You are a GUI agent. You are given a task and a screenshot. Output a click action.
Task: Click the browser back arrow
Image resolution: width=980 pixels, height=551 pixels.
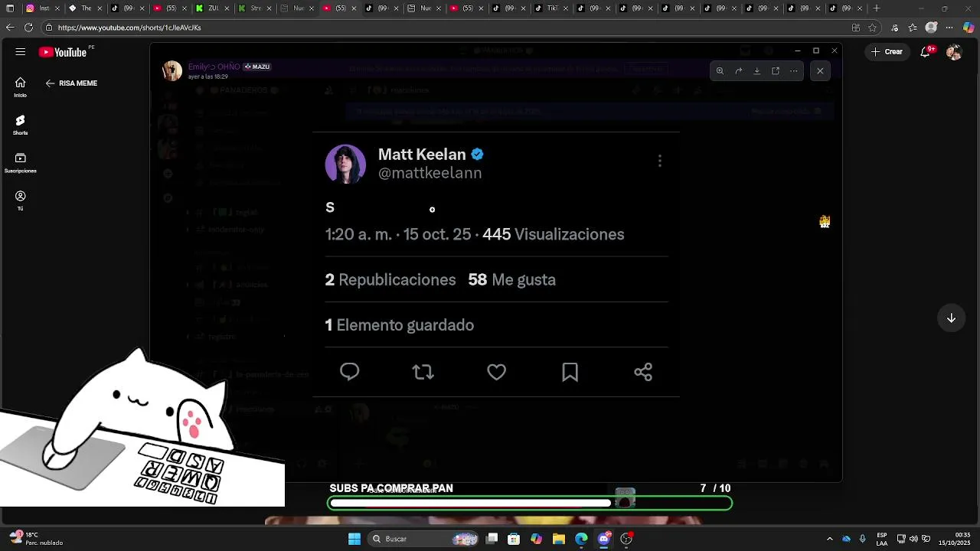(x=10, y=28)
